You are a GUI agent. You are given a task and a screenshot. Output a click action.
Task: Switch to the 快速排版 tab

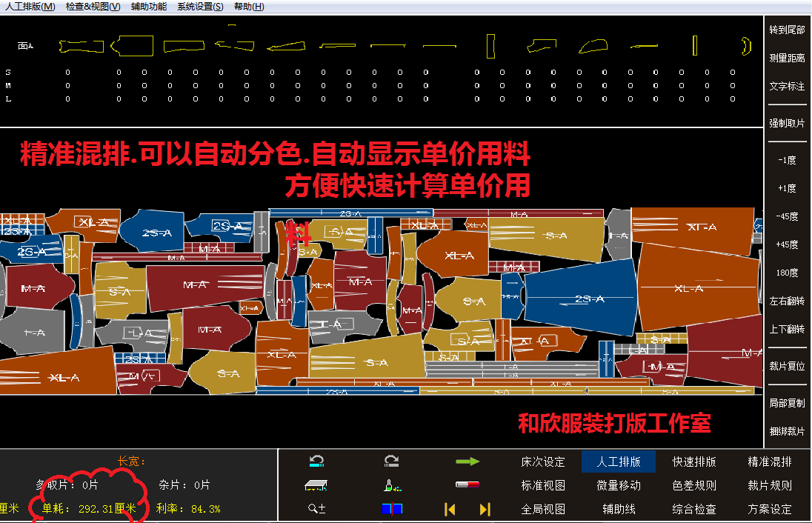pos(693,461)
